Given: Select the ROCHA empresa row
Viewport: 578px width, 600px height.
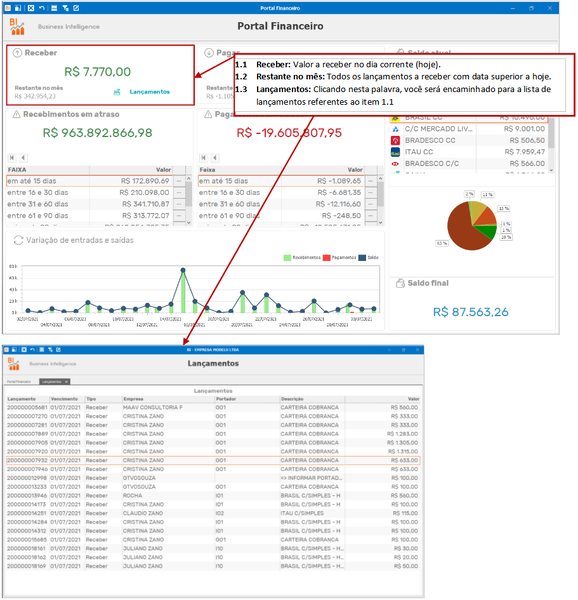Looking at the screenshot, I should (x=213, y=496).
